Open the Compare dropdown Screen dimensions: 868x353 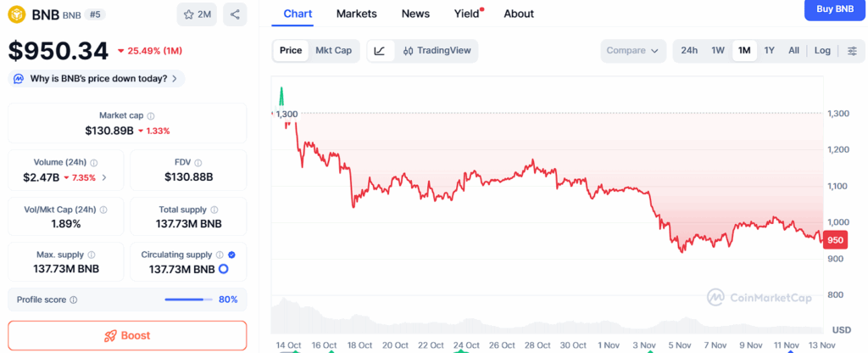[632, 51]
